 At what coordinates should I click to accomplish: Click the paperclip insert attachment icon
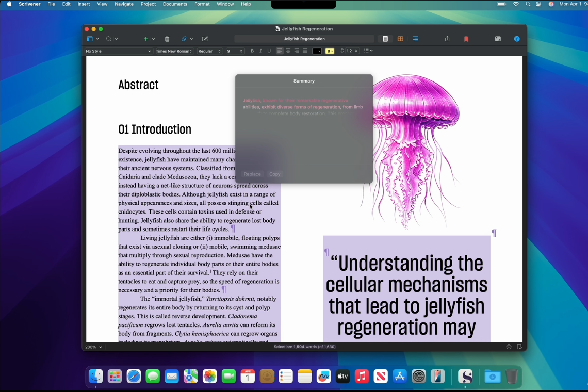coord(184,39)
